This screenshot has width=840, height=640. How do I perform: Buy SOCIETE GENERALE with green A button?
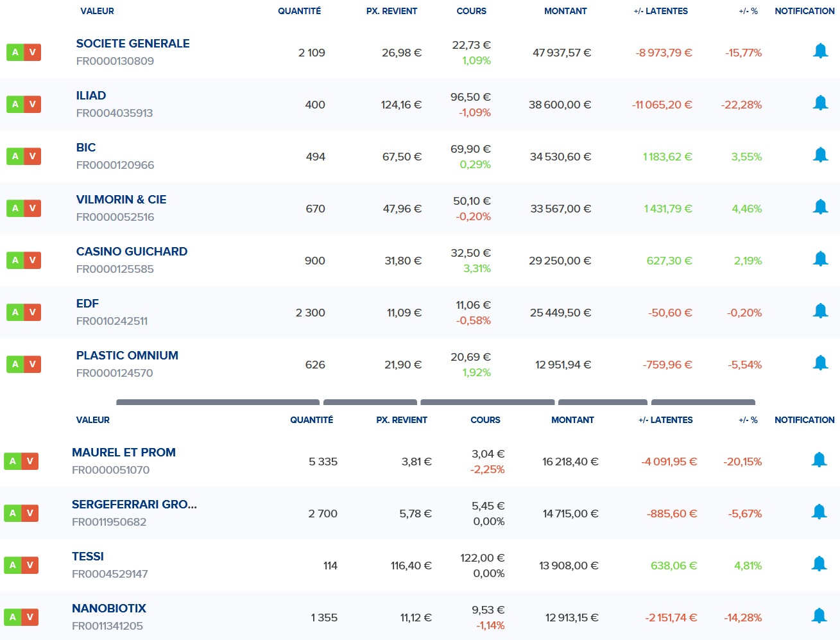pyautogui.click(x=15, y=53)
